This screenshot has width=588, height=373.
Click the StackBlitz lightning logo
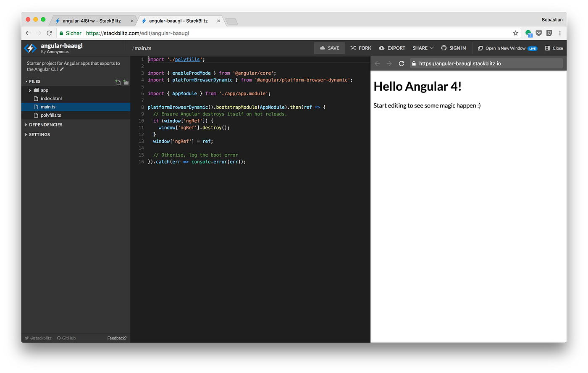pyautogui.click(x=30, y=48)
